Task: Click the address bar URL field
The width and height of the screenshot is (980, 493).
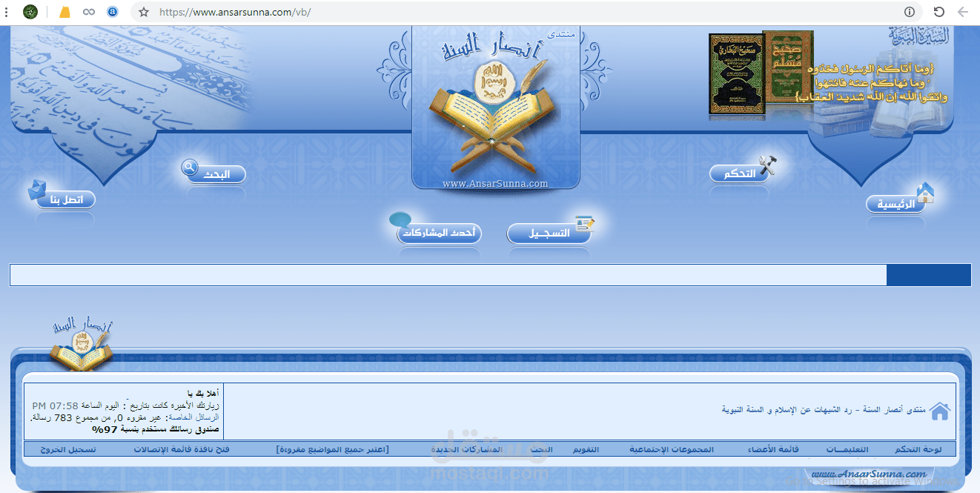Action: 526,12
